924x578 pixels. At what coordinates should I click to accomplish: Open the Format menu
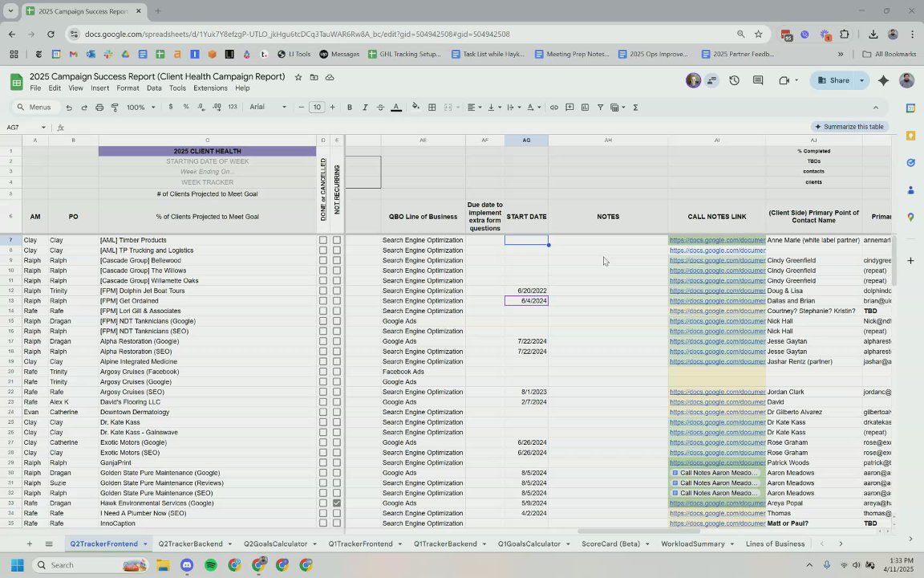[128, 88]
